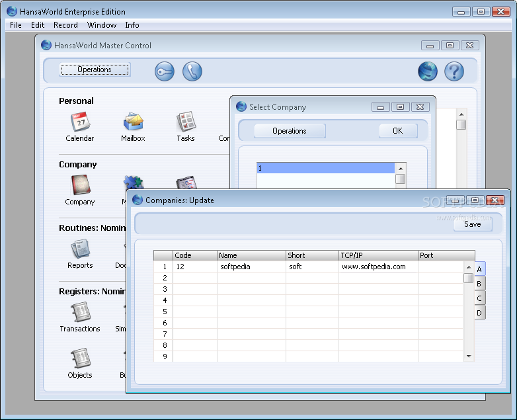This screenshot has height=420, width=517.
Task: Click the Short cell soft
Action: point(312,267)
